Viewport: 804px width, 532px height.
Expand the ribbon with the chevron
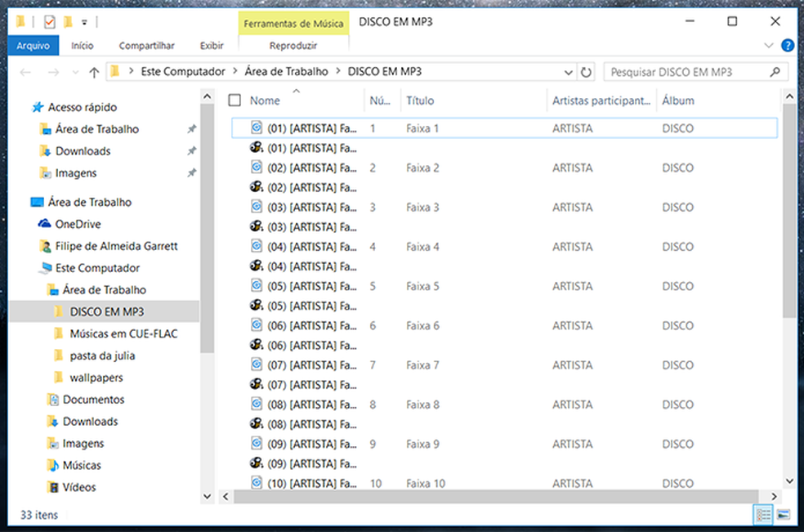click(x=769, y=45)
